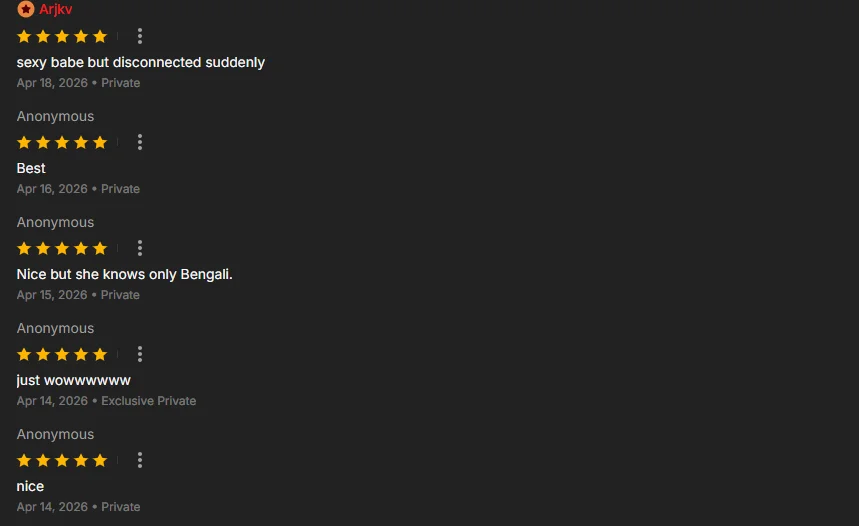The width and height of the screenshot is (859, 526).
Task: Click the "Exclusive Private" label on Apr 14 review
Action: click(x=148, y=401)
